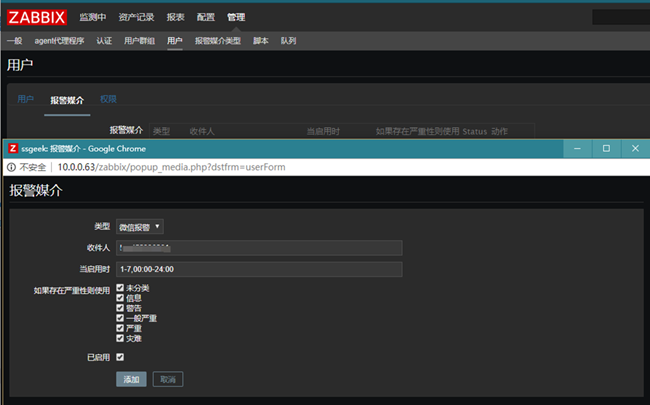
Task: Switch to the 报警媒介 form tab
Action: point(67,100)
